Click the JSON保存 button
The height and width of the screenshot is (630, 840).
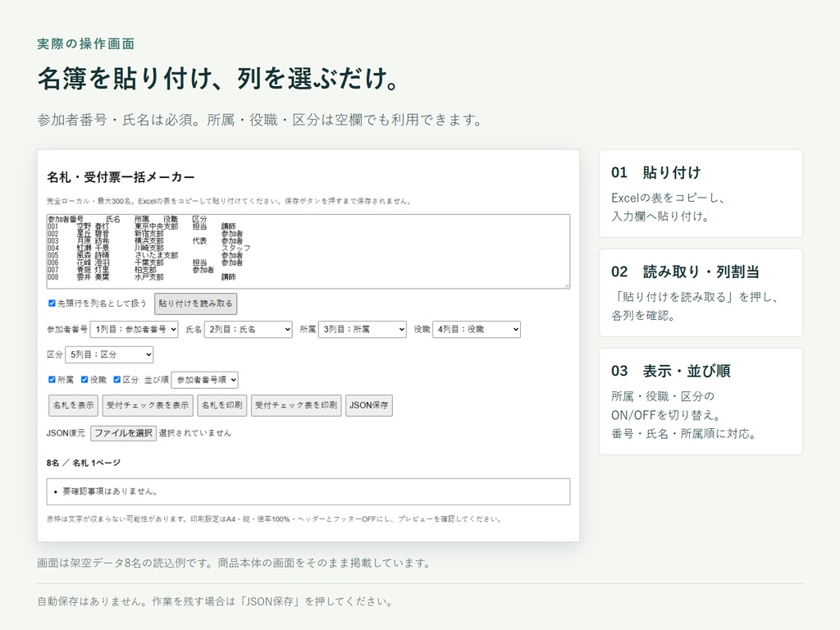[x=369, y=405]
